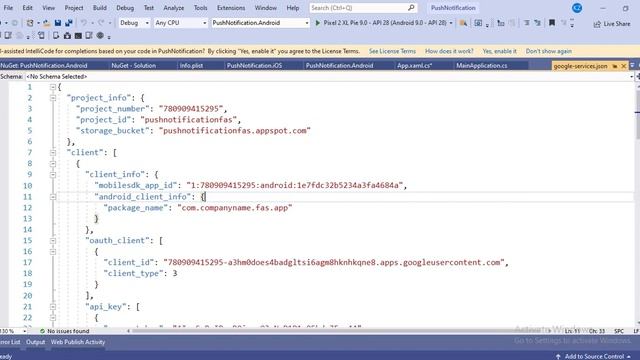
Task: Collapse the project_info block on line 2
Action: tap(53, 98)
